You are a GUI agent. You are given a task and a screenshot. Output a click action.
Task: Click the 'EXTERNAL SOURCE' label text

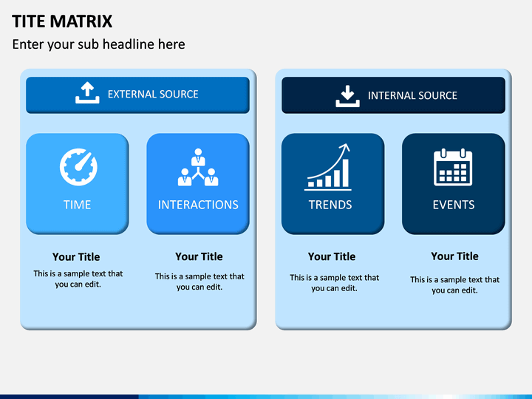153,94
